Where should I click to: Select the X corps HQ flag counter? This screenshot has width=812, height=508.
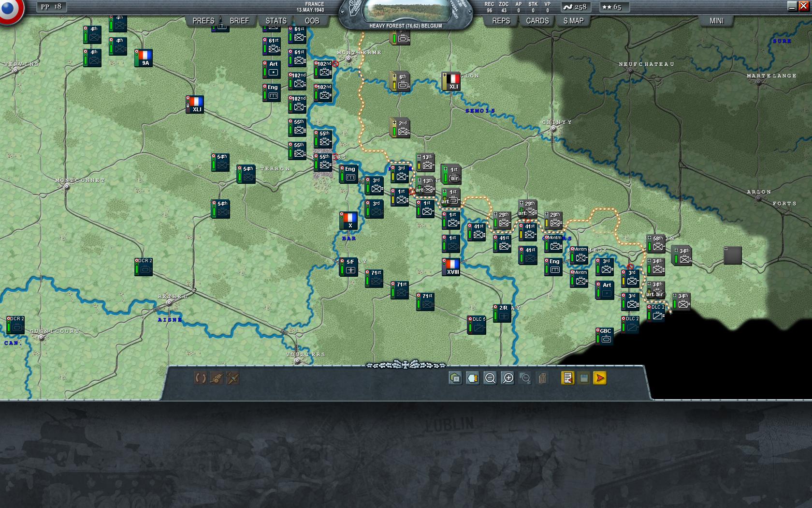coord(348,221)
